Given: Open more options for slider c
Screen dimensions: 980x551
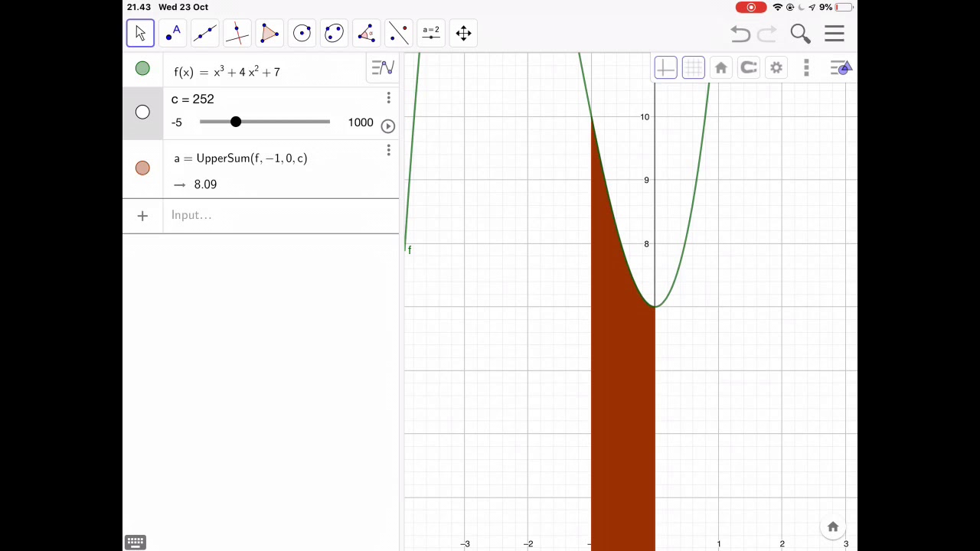Looking at the screenshot, I should click(x=388, y=98).
